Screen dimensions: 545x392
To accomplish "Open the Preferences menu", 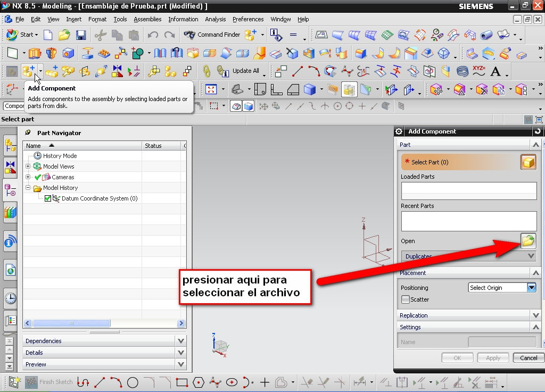I will [248, 19].
